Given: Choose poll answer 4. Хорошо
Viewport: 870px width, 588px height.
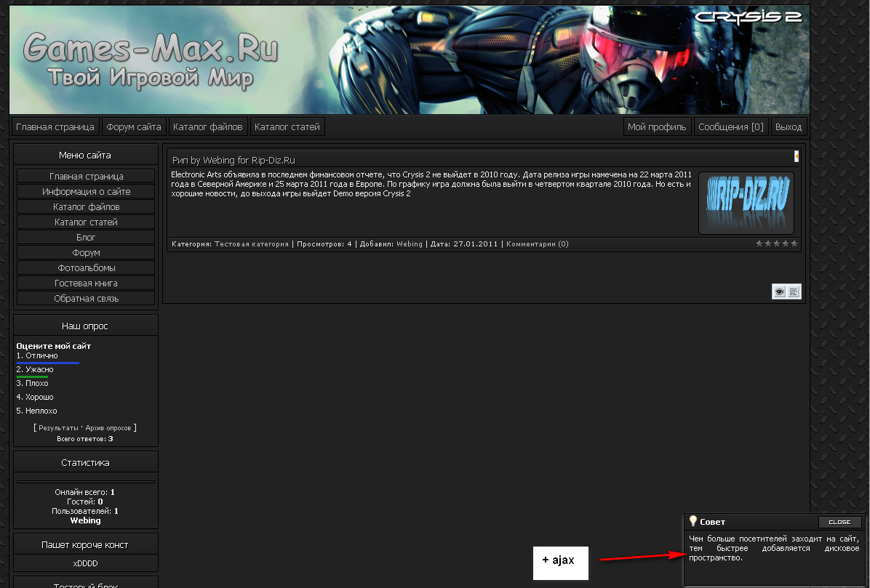Looking at the screenshot, I should tap(35, 398).
